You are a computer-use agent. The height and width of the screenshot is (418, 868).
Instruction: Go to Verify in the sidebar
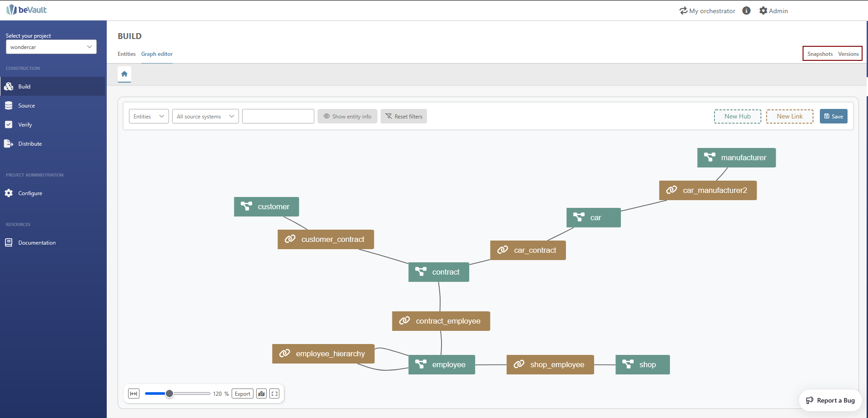pos(25,125)
